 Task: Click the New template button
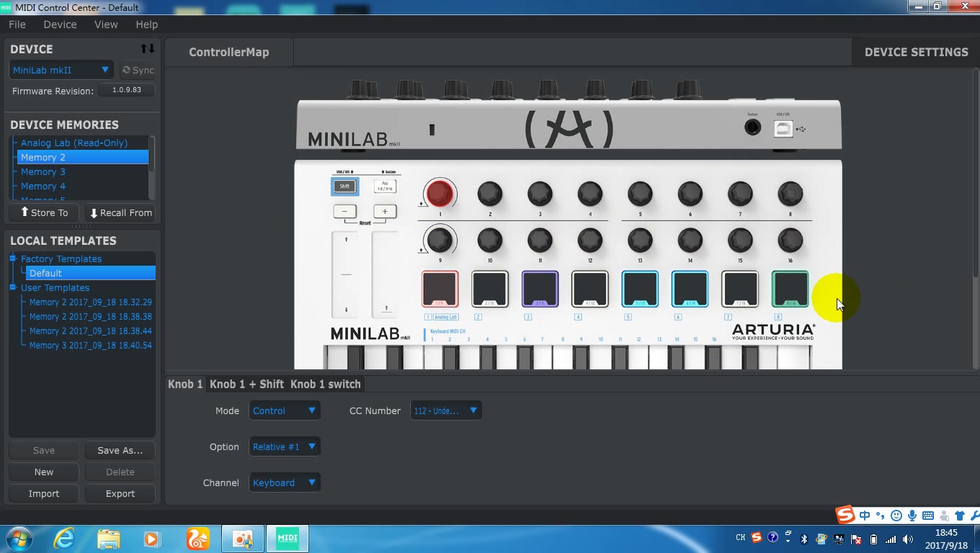[44, 472]
